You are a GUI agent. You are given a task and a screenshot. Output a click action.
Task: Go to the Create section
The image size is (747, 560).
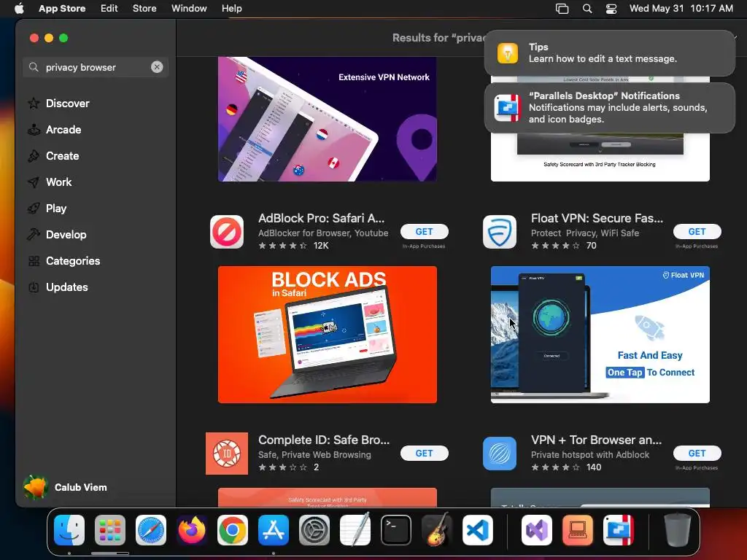click(63, 156)
